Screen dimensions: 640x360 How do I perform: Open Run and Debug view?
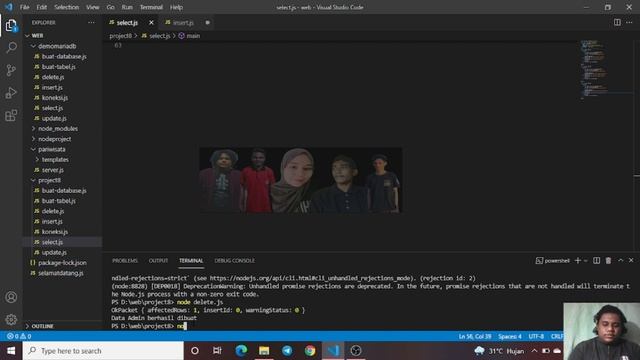coord(11,93)
